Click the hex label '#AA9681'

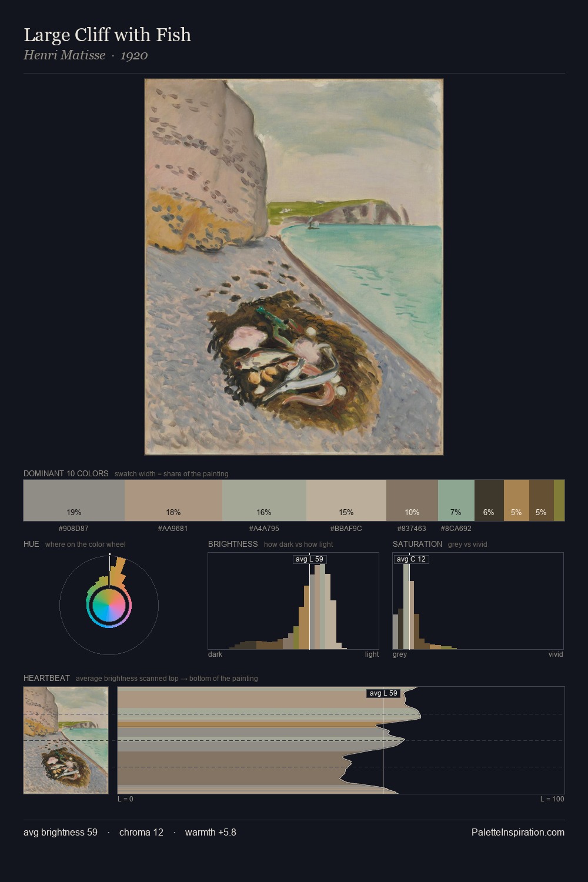(173, 529)
